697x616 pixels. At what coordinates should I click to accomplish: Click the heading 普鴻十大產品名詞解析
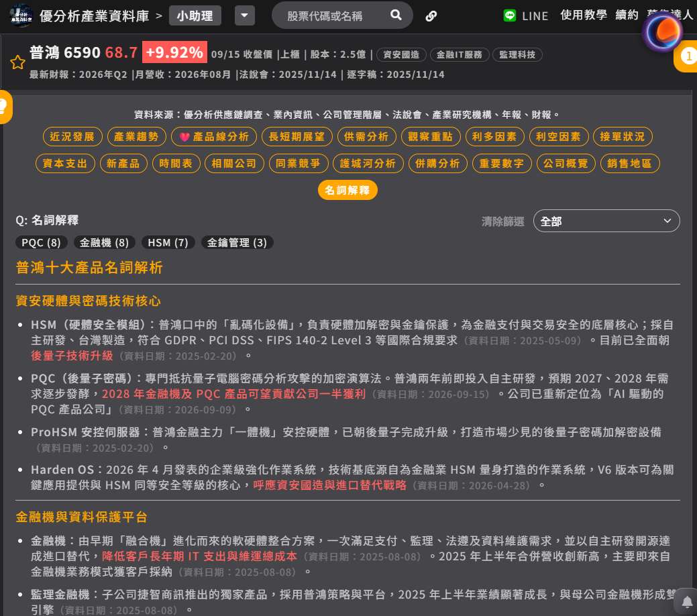tap(89, 267)
